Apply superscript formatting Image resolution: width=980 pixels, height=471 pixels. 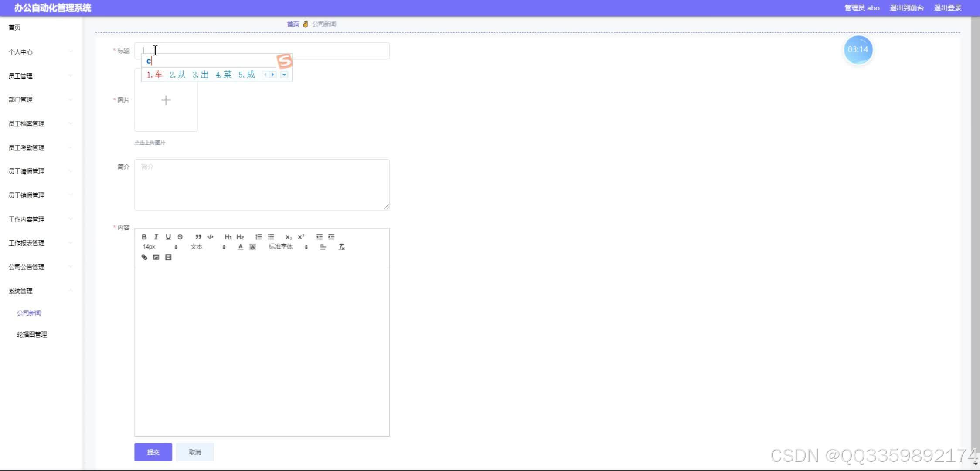[301, 237]
